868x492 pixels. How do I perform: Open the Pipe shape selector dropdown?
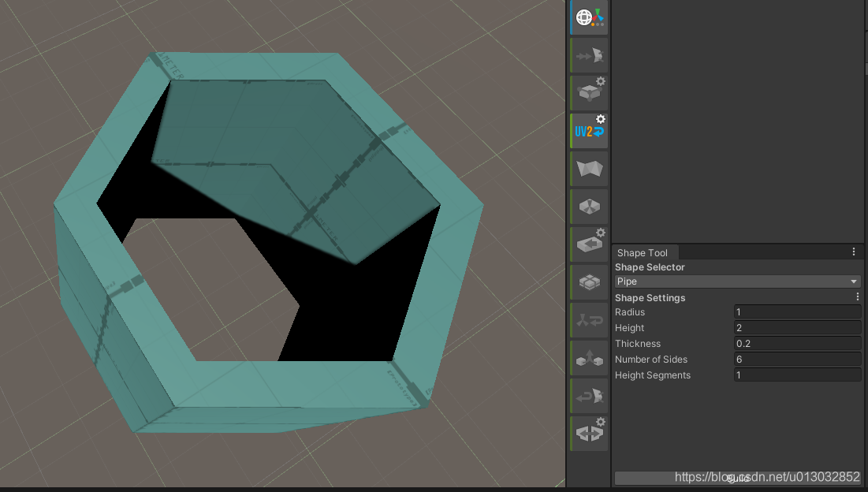(737, 281)
